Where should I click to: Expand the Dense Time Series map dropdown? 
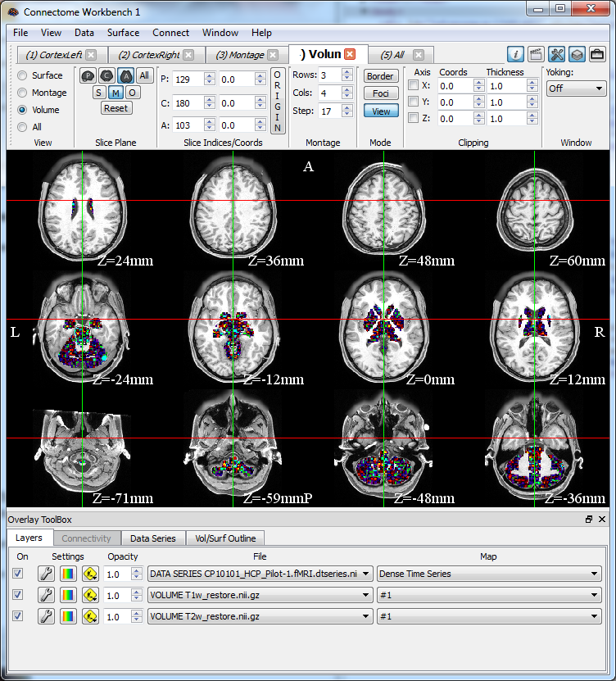click(488, 574)
